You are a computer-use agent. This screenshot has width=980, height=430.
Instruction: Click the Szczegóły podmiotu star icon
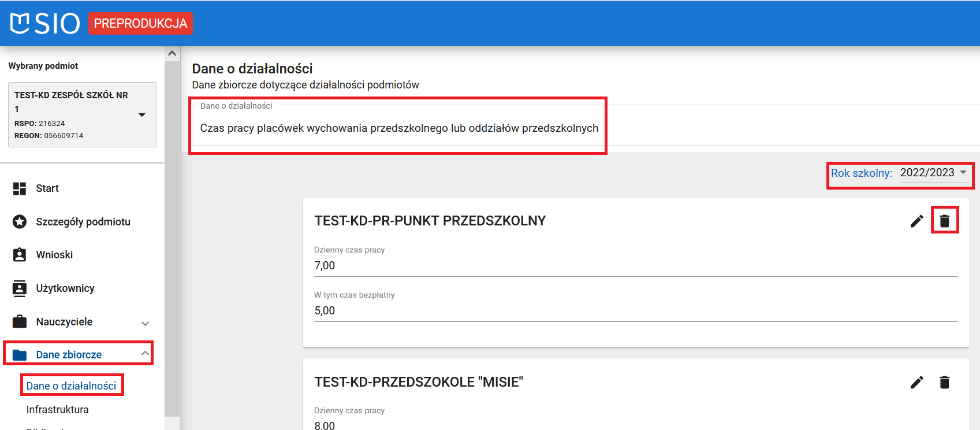coord(20,222)
